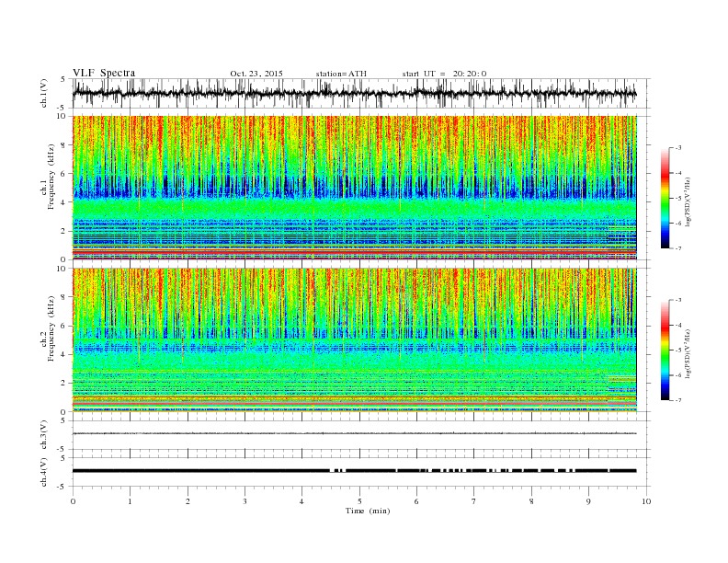Click time-axis tick label "3"
The image size is (728, 563).
pyautogui.click(x=245, y=501)
